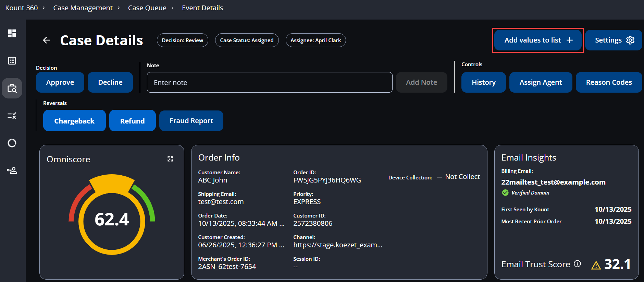
Task: Click the Case Status: Assigned chip
Action: (247, 40)
